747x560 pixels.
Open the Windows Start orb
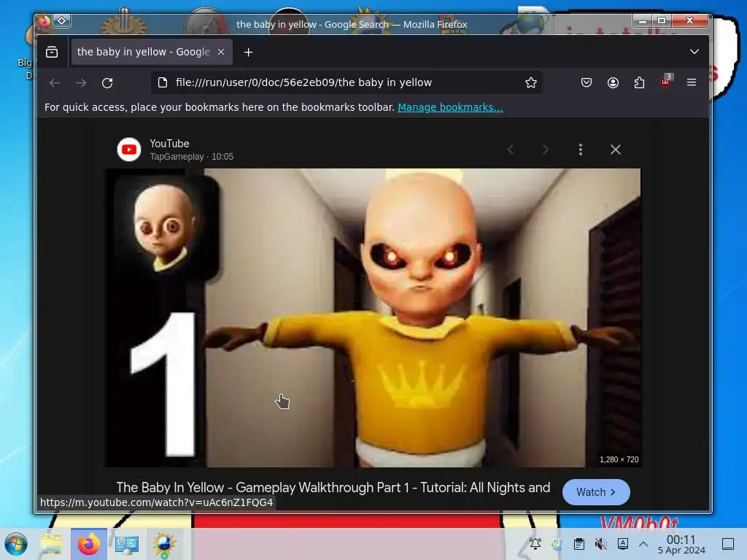pyautogui.click(x=16, y=544)
